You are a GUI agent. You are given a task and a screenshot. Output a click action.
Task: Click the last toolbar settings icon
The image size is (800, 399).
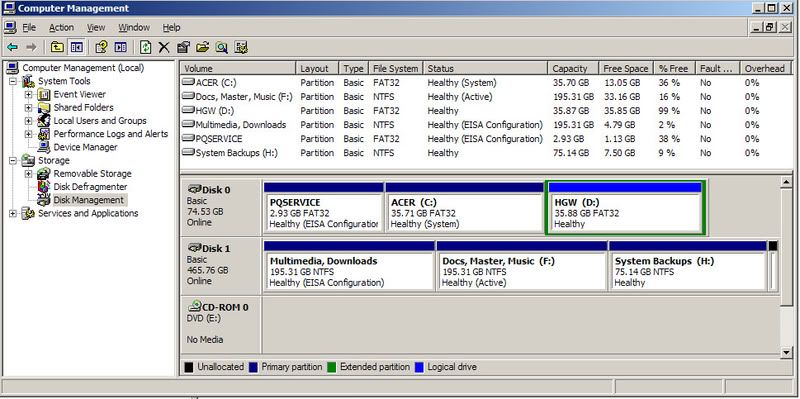click(x=241, y=47)
